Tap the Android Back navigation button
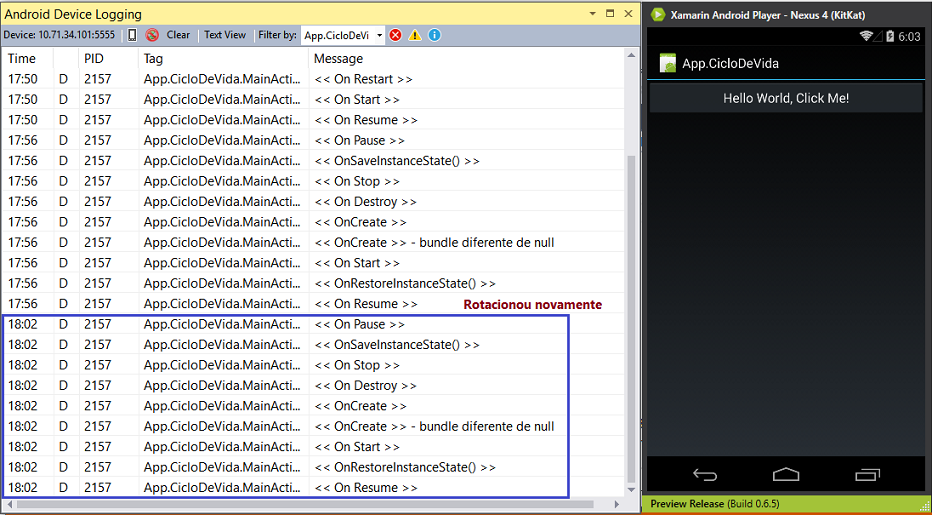Viewport: 932px width, 515px height. 705,475
